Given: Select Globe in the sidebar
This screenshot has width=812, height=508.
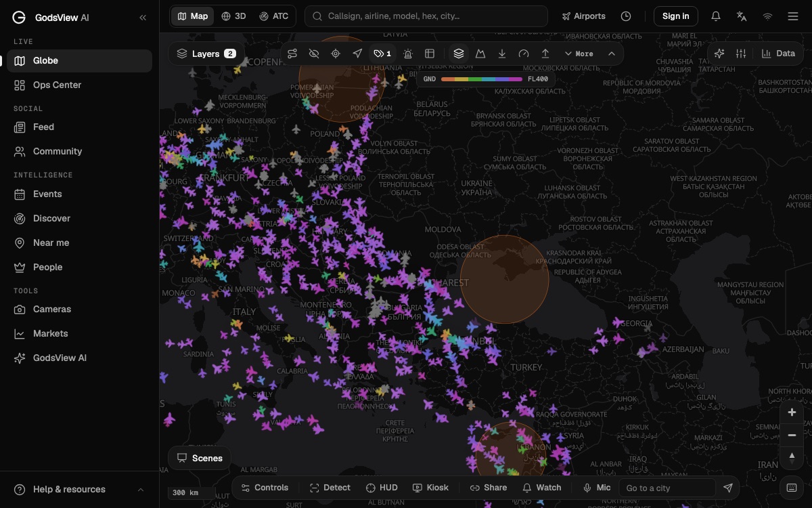Looking at the screenshot, I should click(x=79, y=60).
